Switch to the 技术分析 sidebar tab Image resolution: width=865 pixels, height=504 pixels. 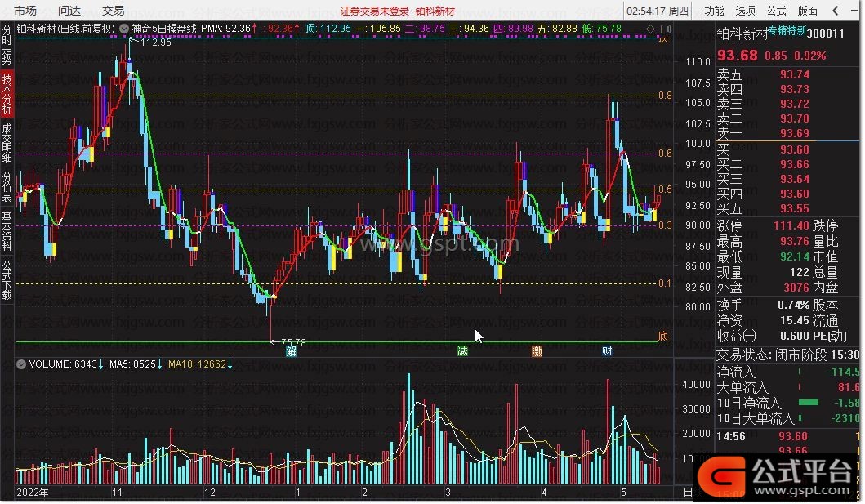tap(7, 93)
